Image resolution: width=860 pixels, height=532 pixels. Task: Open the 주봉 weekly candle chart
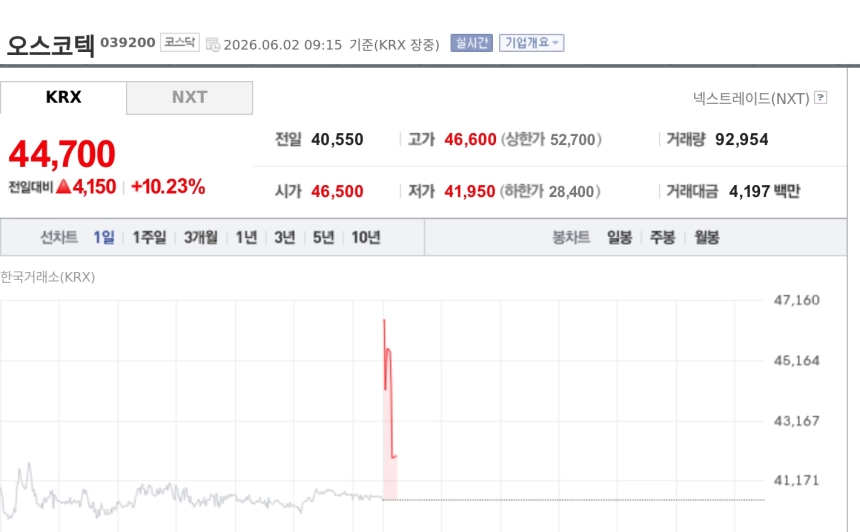pos(663,237)
